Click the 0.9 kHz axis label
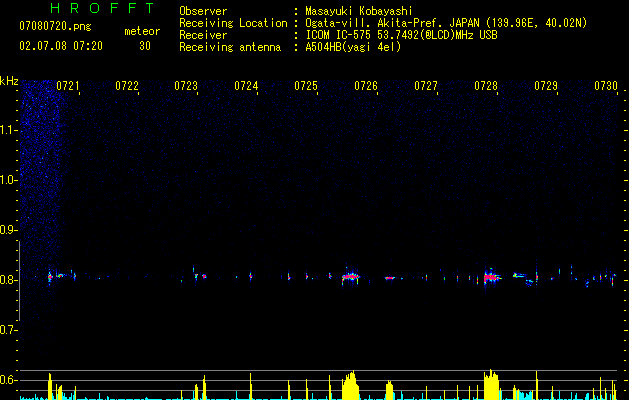This screenshot has height=400, width=629. tap(9, 230)
